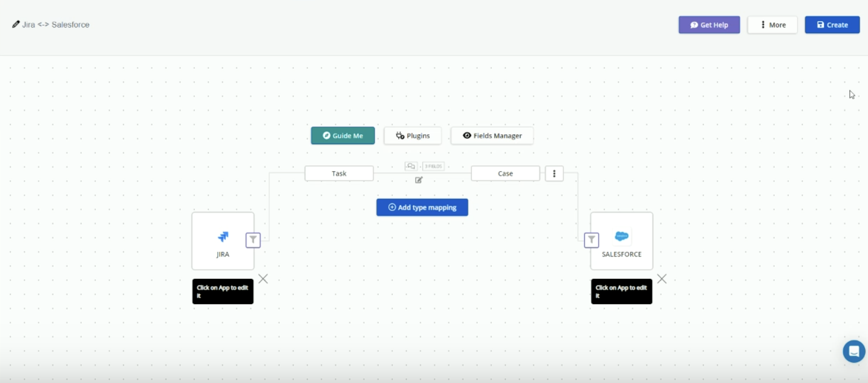The height and width of the screenshot is (383, 868).
Task: Start the Guide Me walkthrough
Action: [x=343, y=135]
